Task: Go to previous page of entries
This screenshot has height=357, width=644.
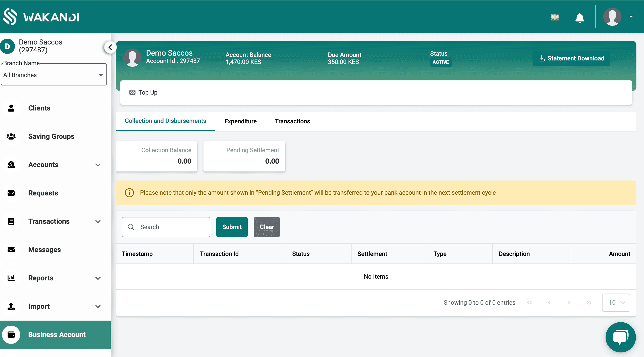Action: (549, 303)
